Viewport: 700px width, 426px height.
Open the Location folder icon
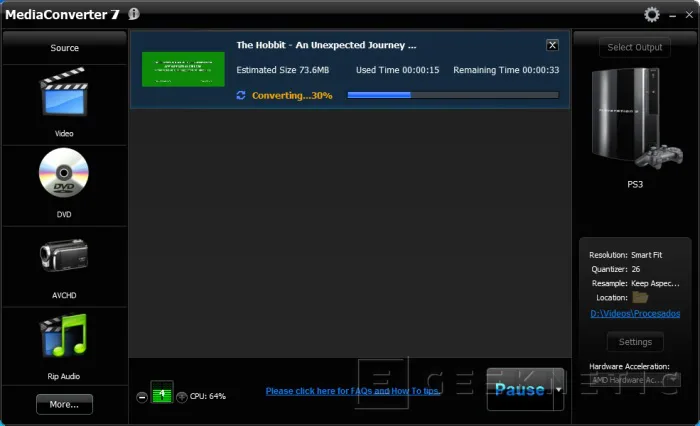[640, 297]
